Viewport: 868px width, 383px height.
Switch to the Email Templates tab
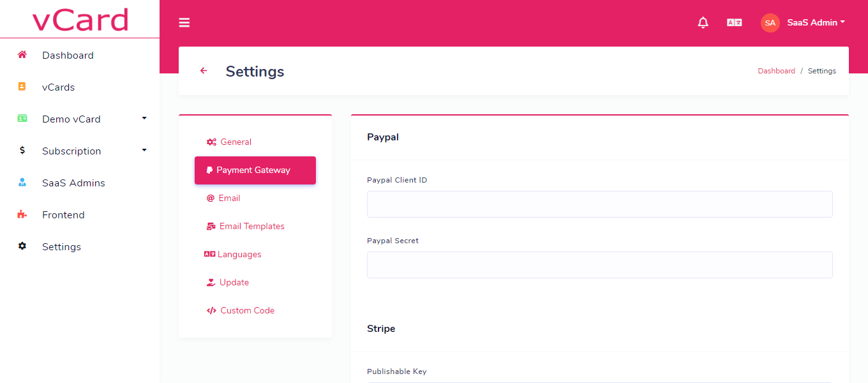[x=246, y=226]
